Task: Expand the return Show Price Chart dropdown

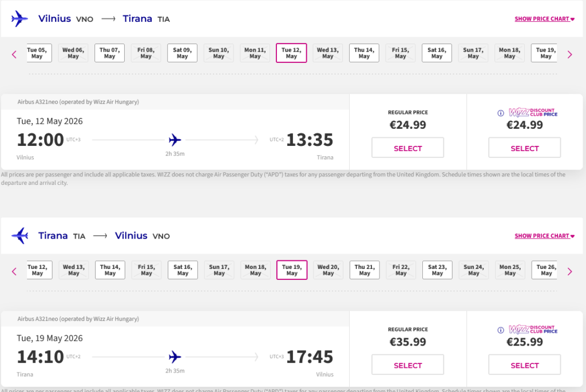Action: 544,236
